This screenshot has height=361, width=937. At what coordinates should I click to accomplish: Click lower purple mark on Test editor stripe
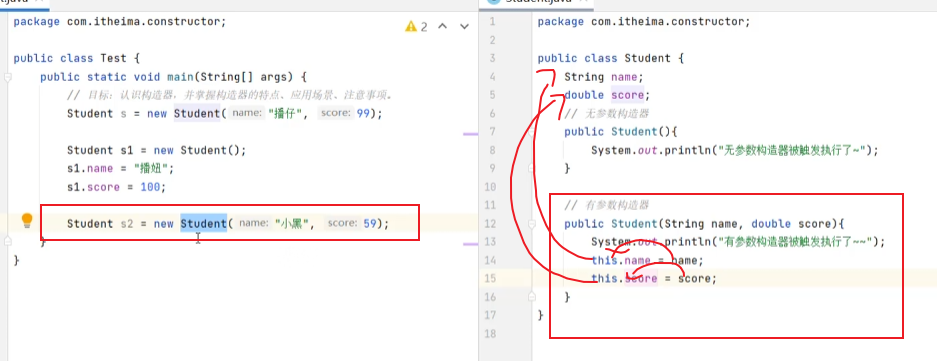470,244
